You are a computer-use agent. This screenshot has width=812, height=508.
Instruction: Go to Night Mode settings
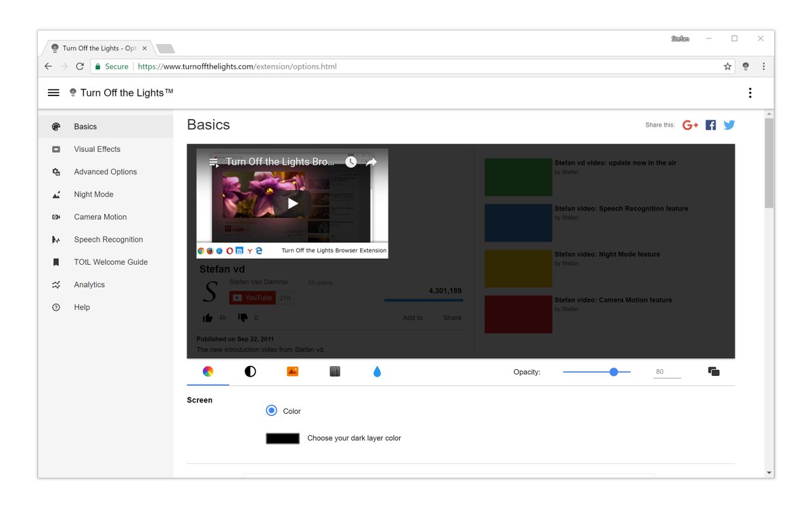(x=93, y=194)
